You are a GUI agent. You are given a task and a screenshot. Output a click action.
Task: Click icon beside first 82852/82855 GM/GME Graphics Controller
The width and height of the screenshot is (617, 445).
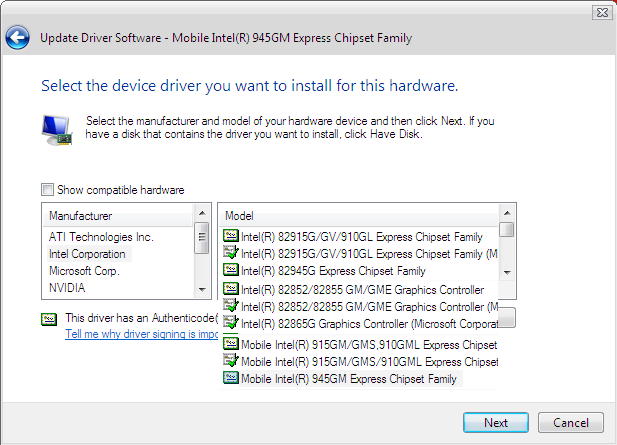[x=231, y=289]
